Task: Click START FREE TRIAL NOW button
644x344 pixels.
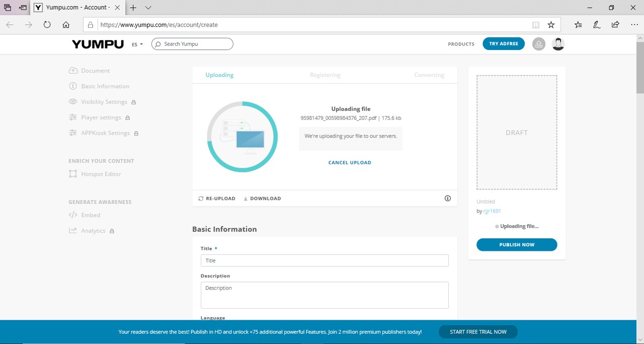Action: pos(477,332)
